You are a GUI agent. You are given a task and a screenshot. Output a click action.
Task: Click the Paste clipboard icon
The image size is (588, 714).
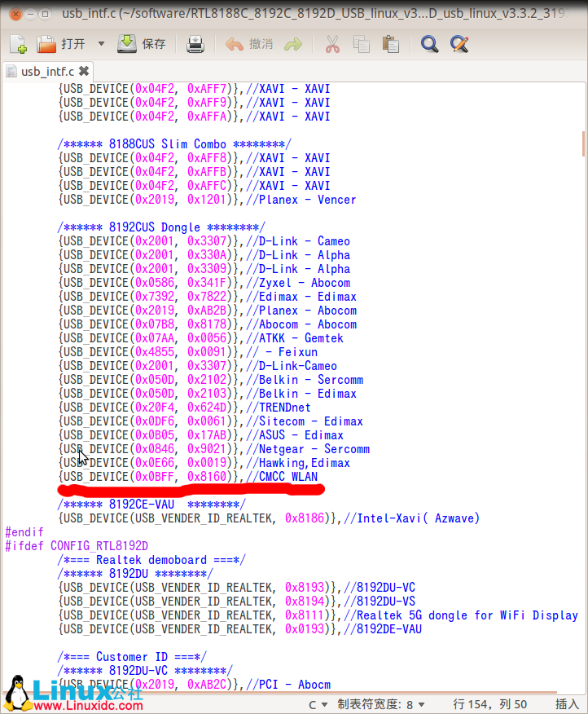point(391,44)
